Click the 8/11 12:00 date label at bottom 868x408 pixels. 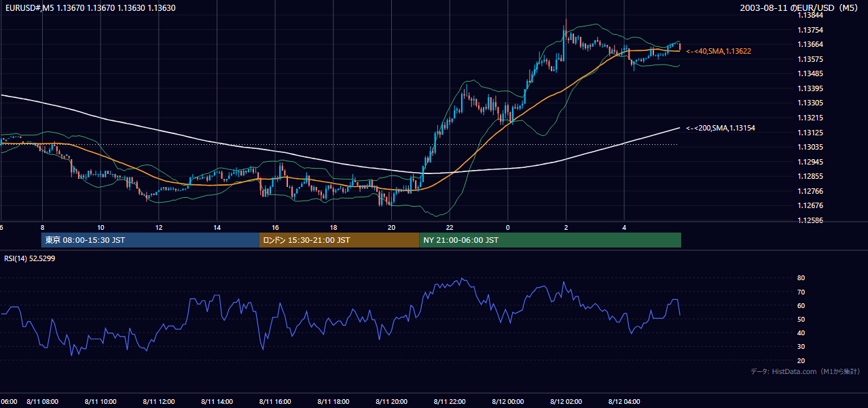coord(159,401)
